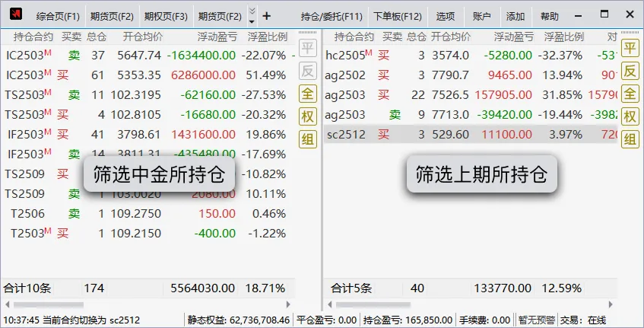Viewport: 644px width, 328px height.
Task: Click status message 当前合约切换为 sc2512
Action: click(91, 320)
